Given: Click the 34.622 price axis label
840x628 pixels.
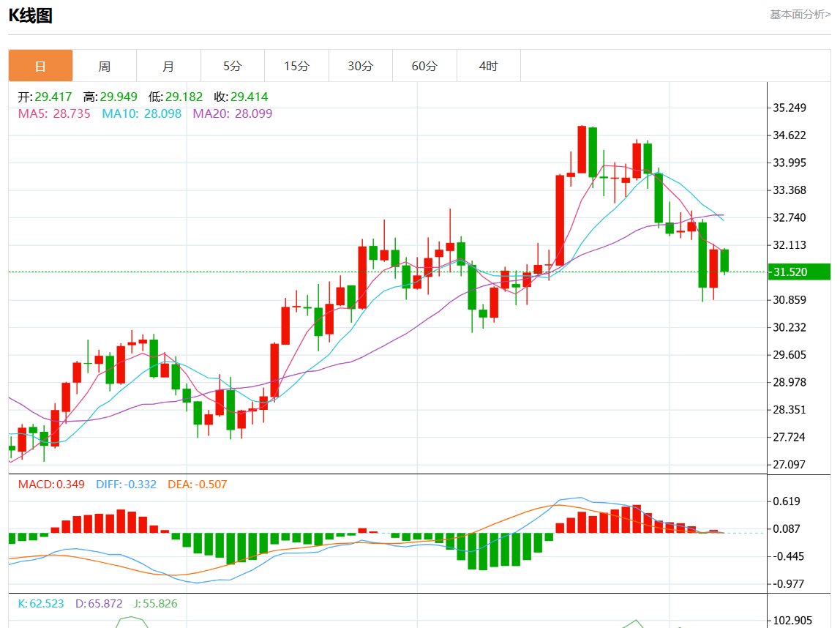Looking at the screenshot, I should pyautogui.click(x=789, y=135).
